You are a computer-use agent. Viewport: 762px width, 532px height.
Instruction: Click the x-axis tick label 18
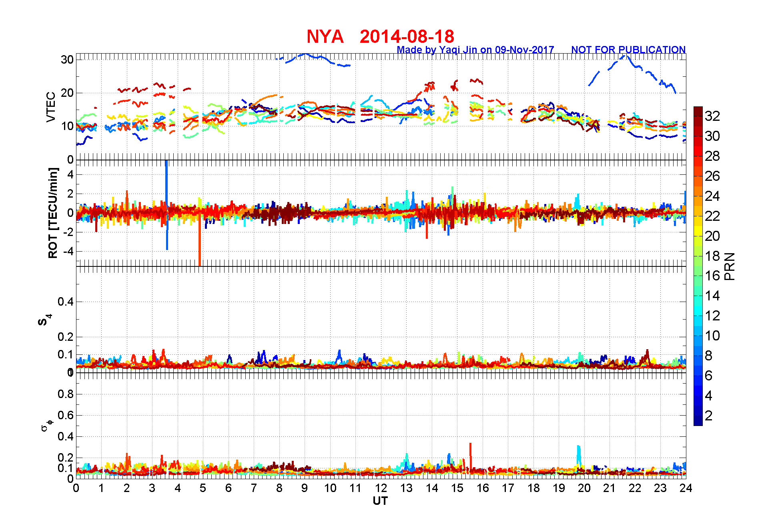tap(533, 488)
